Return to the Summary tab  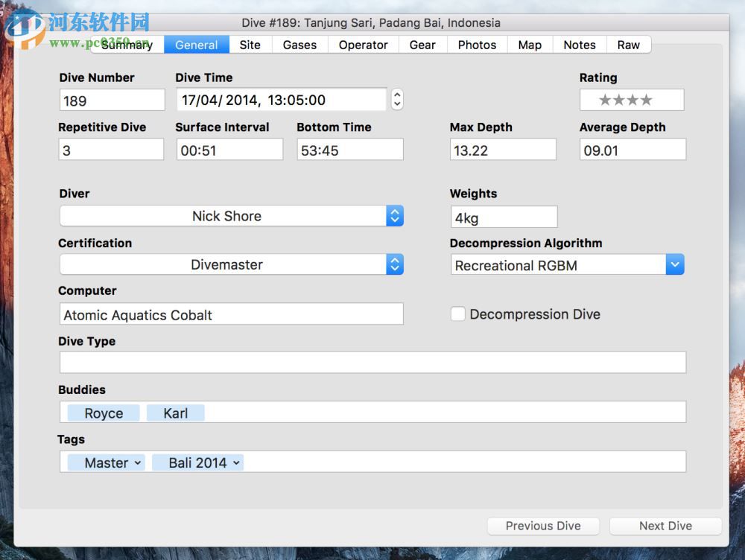127,45
